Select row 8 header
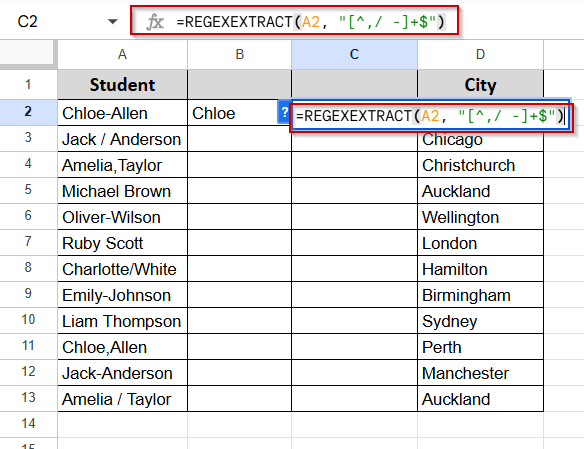Viewport: 584px width, 449px height. 28,268
